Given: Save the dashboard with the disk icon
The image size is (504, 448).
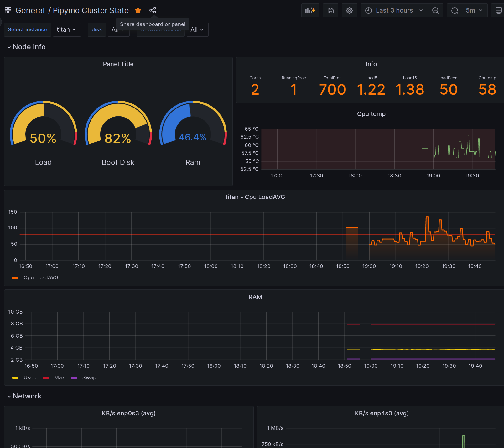Looking at the screenshot, I should pos(330,10).
